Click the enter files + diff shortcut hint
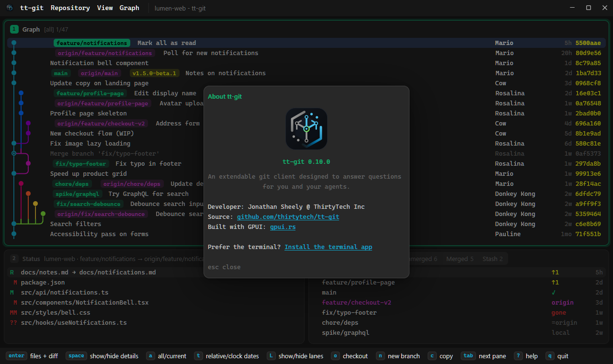The width and height of the screenshot is (613, 364). [x=32, y=356]
